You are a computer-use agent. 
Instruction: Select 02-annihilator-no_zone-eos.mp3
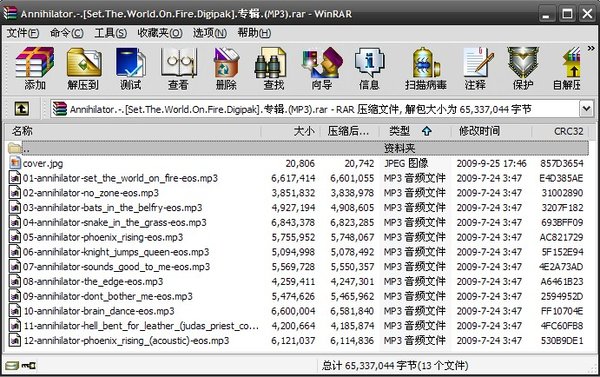click(91, 193)
